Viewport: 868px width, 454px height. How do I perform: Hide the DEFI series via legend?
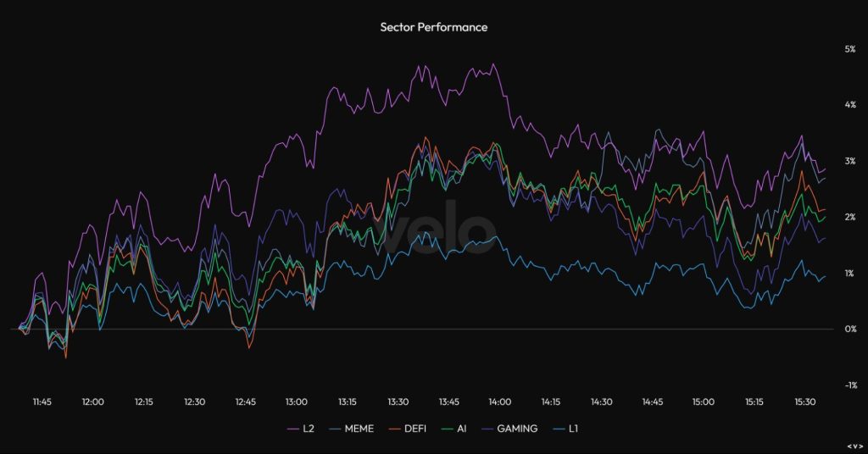tap(408, 429)
